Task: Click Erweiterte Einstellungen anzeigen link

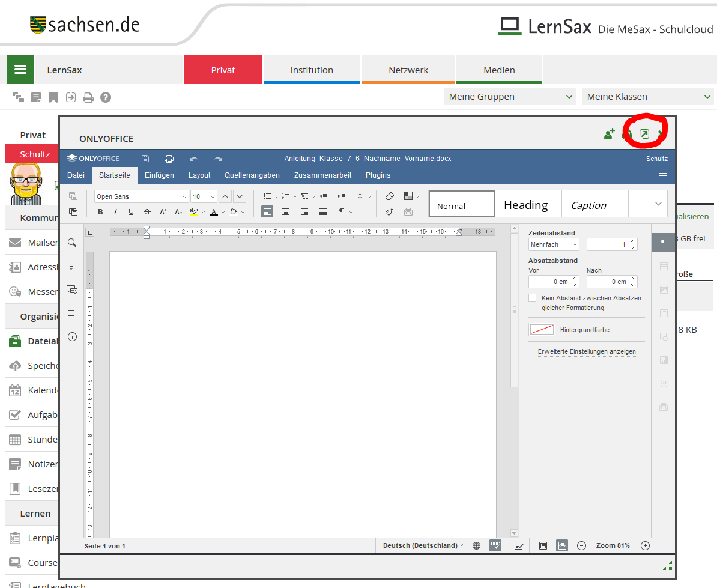Action: [x=587, y=351]
